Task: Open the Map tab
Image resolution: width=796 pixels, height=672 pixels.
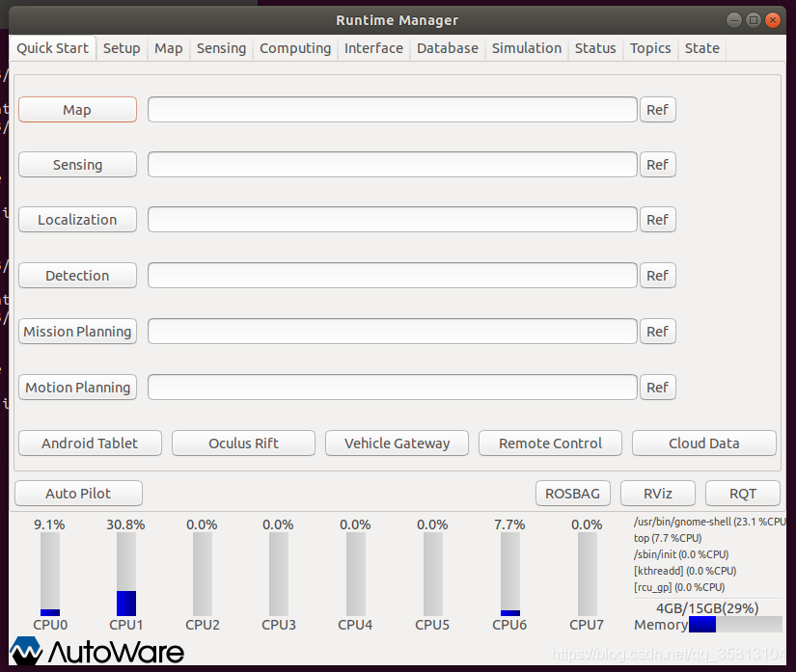Action: (x=169, y=48)
